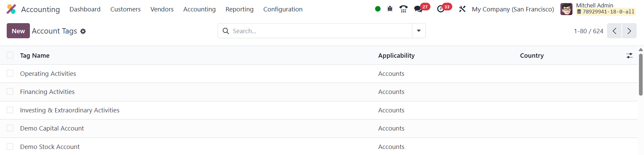Viewport: 644px width, 155px height.
Task: Open the Reporting menu
Action: 239,9
